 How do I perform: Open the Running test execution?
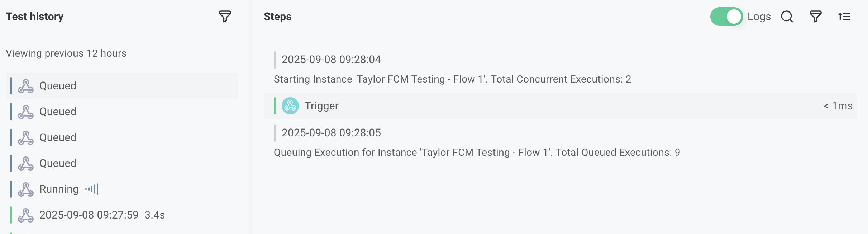(59, 189)
